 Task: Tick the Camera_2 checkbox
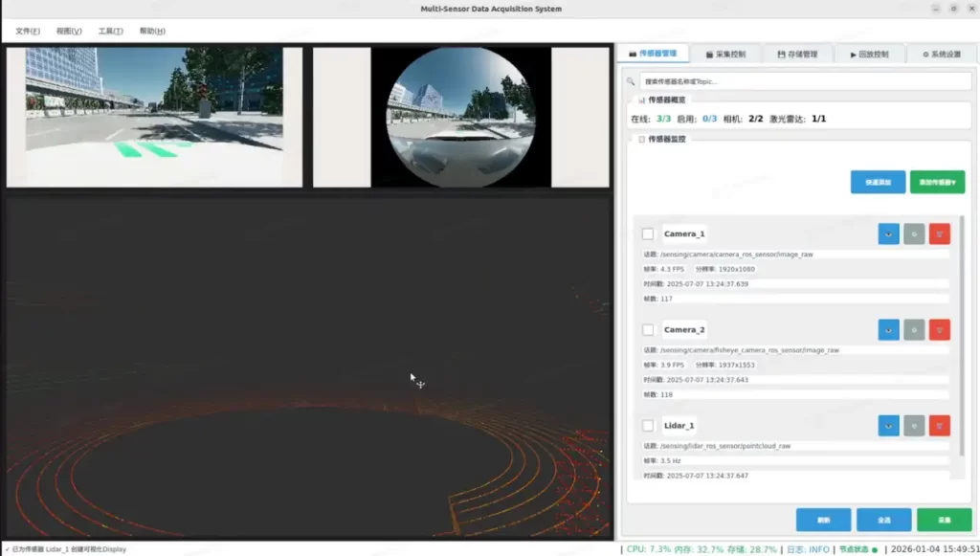(648, 330)
